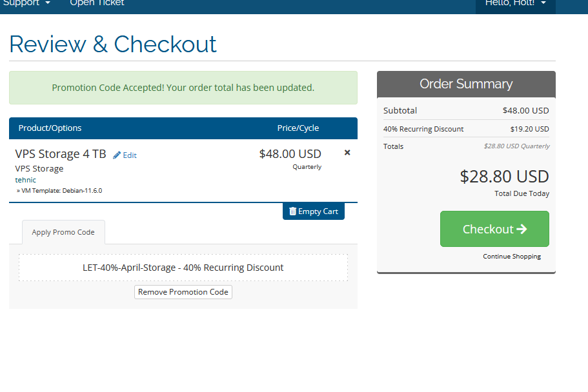Click the Empty Cart button label

(x=318, y=211)
